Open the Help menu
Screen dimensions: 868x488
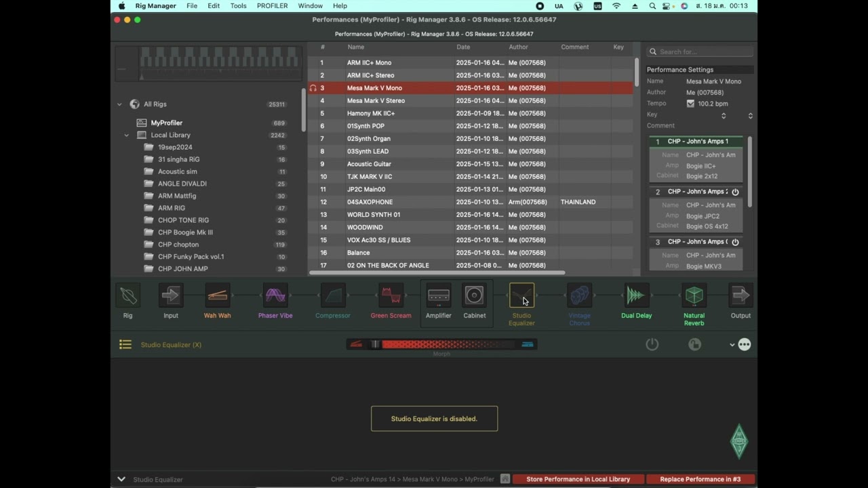click(340, 6)
